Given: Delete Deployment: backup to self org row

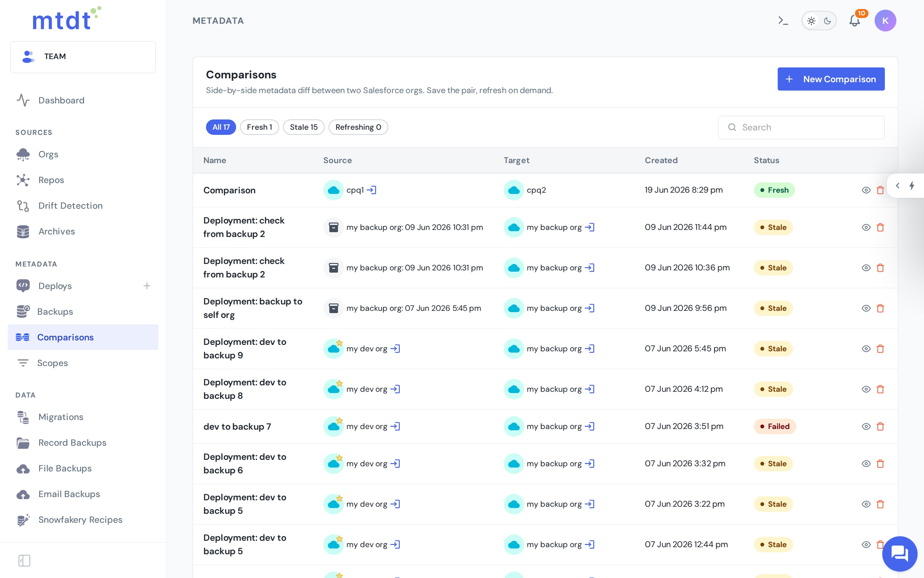Looking at the screenshot, I should (x=880, y=309).
